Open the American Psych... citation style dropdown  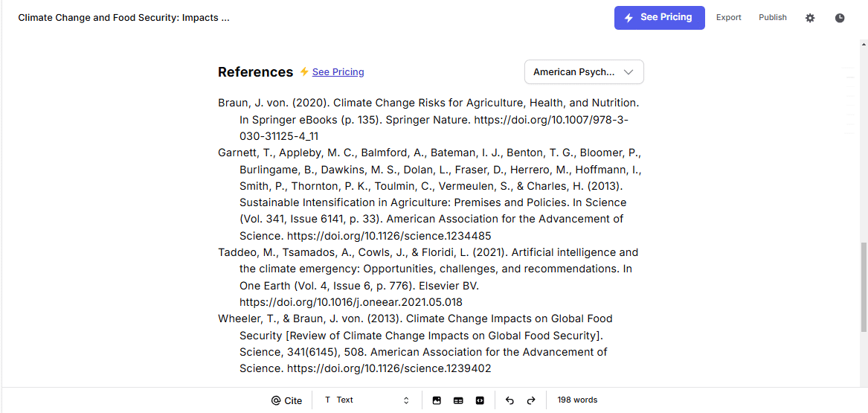point(584,72)
